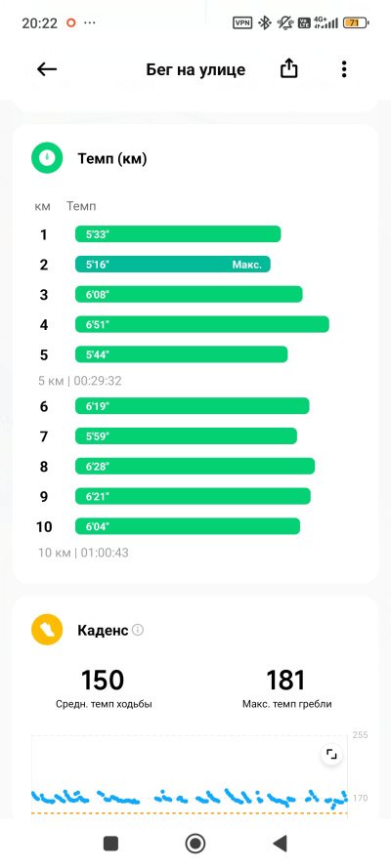Open the three-dot more options menu

point(344,69)
